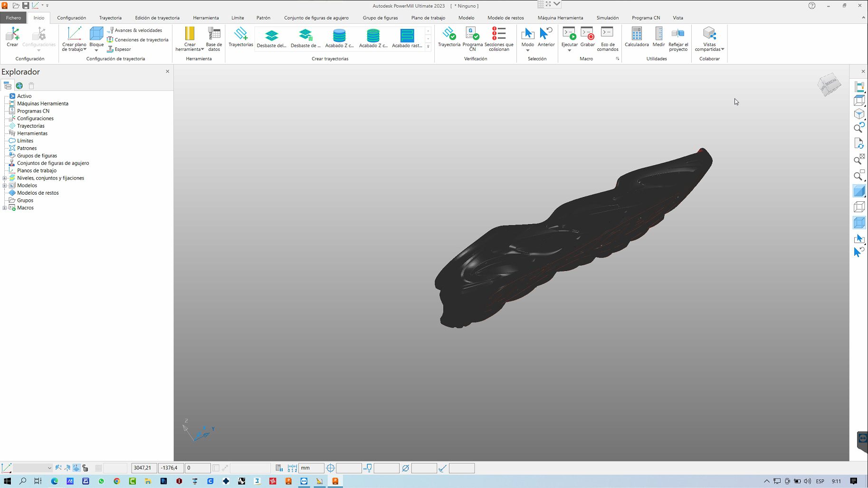Toggle the shaded block display button
Screen dimensions: 868x488
pyautogui.click(x=859, y=223)
